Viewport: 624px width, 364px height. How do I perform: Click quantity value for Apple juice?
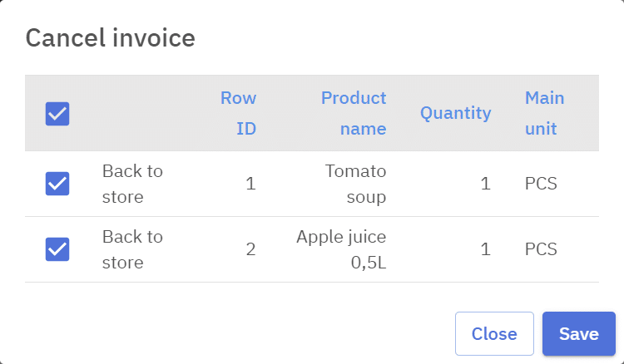pos(485,249)
